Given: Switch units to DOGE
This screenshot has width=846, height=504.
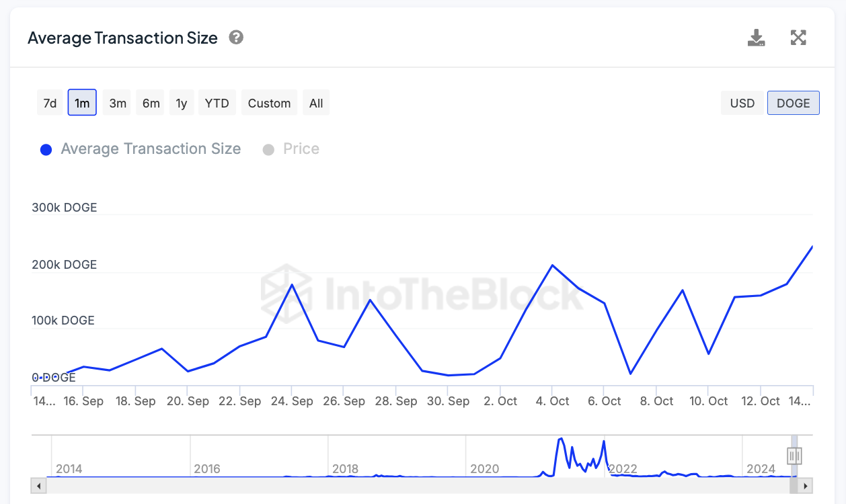Looking at the screenshot, I should [793, 103].
